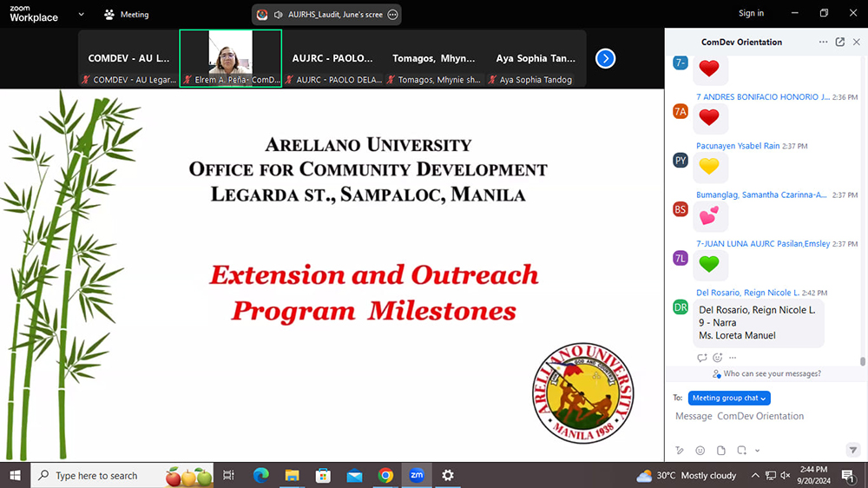The height and width of the screenshot is (488, 868).
Task: Open the chat emoji picker
Action: click(x=700, y=451)
